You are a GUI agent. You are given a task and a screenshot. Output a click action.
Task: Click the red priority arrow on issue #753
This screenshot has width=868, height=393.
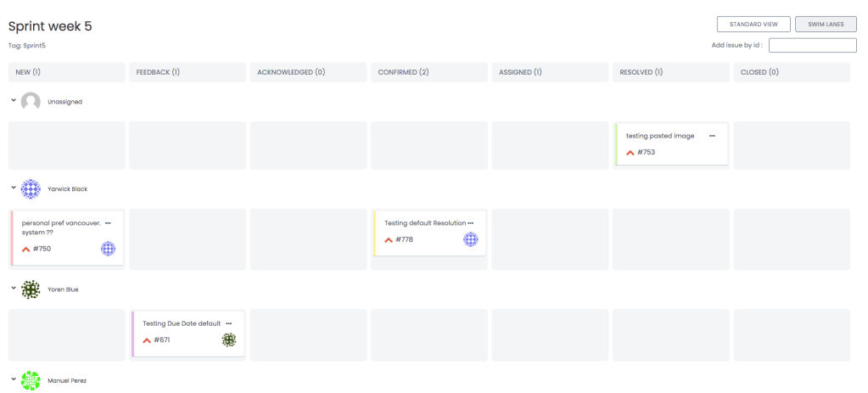point(630,153)
